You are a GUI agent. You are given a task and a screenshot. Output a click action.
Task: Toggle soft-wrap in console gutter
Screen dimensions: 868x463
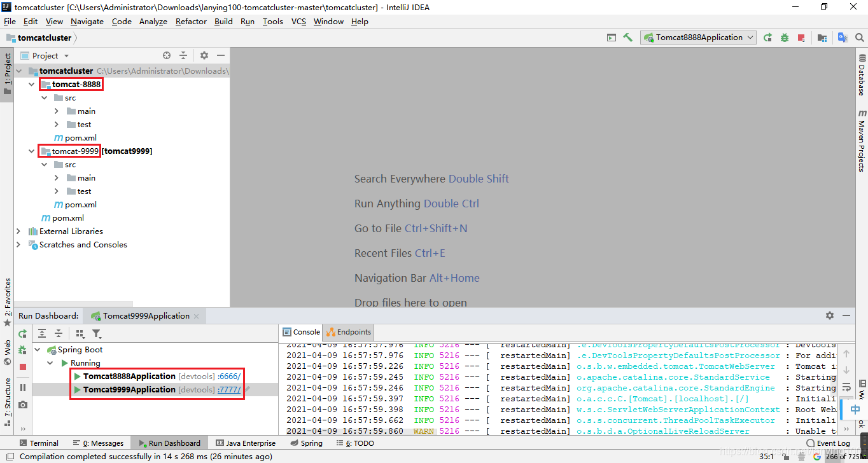pyautogui.click(x=846, y=387)
